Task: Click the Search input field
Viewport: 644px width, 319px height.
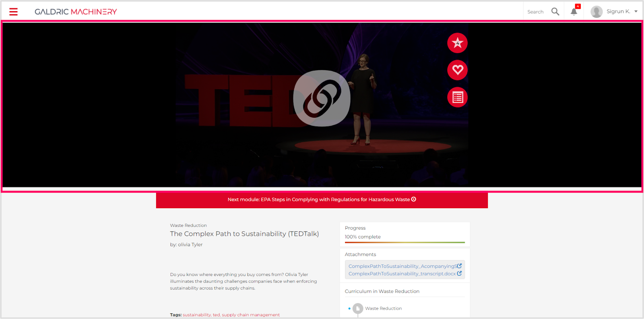Action: coord(535,12)
